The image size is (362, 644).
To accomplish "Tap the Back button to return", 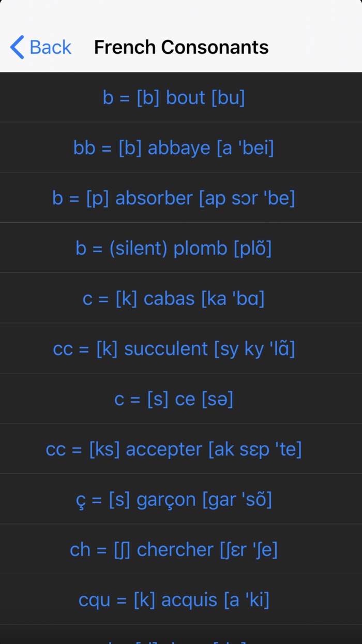I will 41,47.
